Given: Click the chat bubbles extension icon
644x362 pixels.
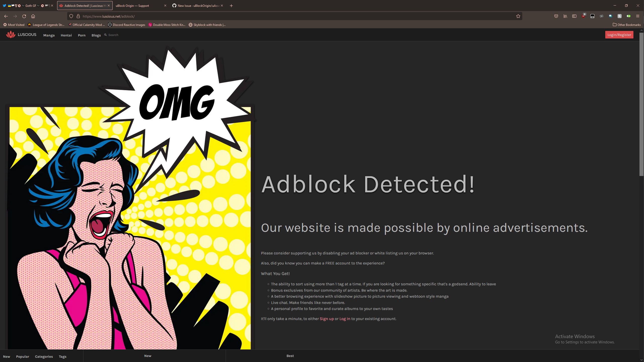Looking at the screenshot, I should (x=611, y=16).
